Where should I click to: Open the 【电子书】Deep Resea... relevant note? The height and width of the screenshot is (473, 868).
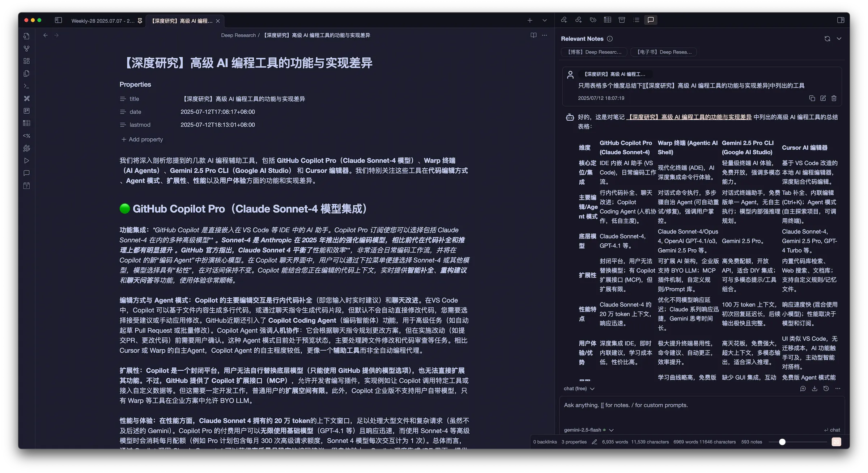[x=664, y=52]
